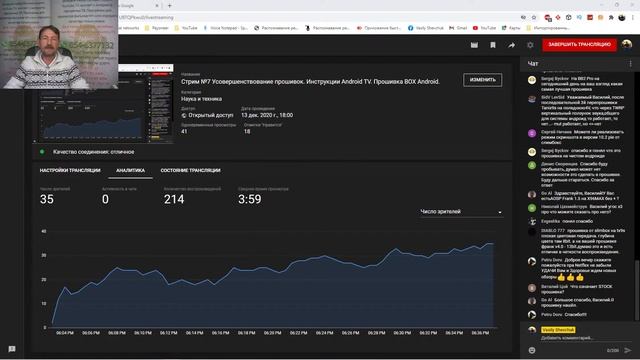The image size is (640, 360).
Task: Switch to НАСТРОЙКИ ТРАНСЛЯЦИИ tab
Action: [x=70, y=170]
